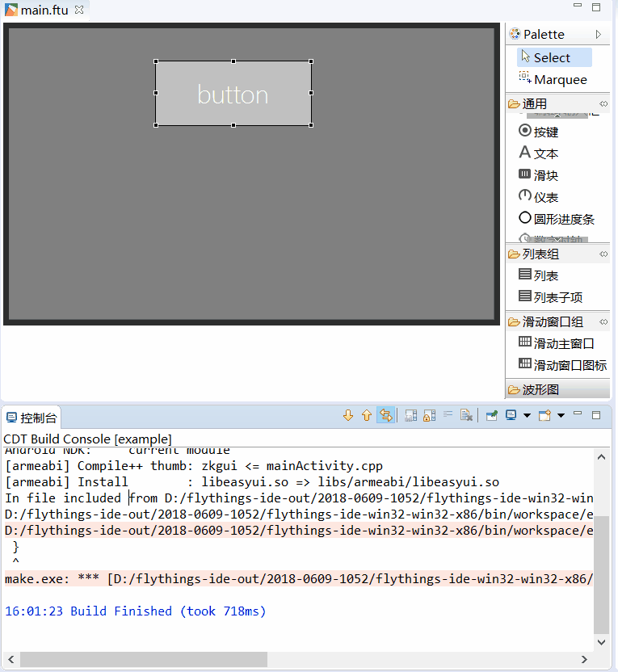618x672 pixels.
Task: Pin the 列表组 drawer open
Action: 603,254
